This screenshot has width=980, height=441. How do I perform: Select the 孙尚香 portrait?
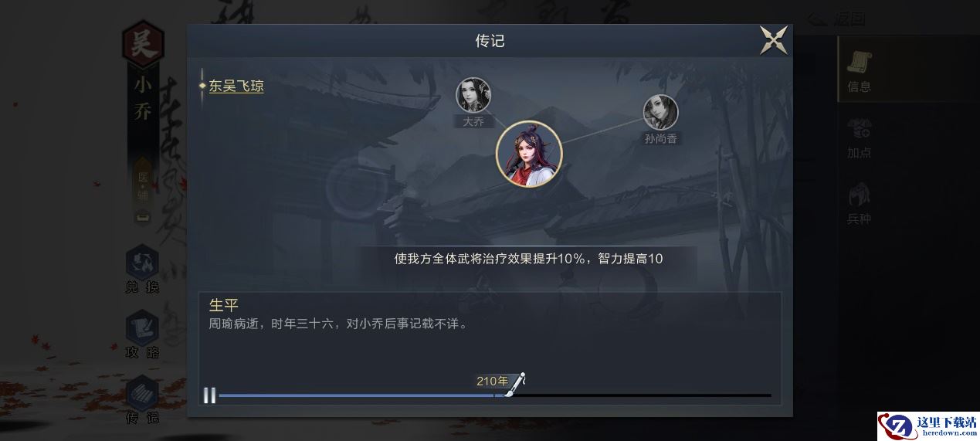[x=661, y=112]
